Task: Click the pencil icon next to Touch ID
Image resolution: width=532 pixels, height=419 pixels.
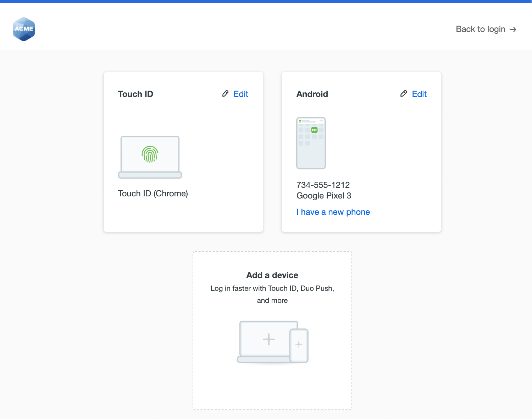Action: (225, 94)
